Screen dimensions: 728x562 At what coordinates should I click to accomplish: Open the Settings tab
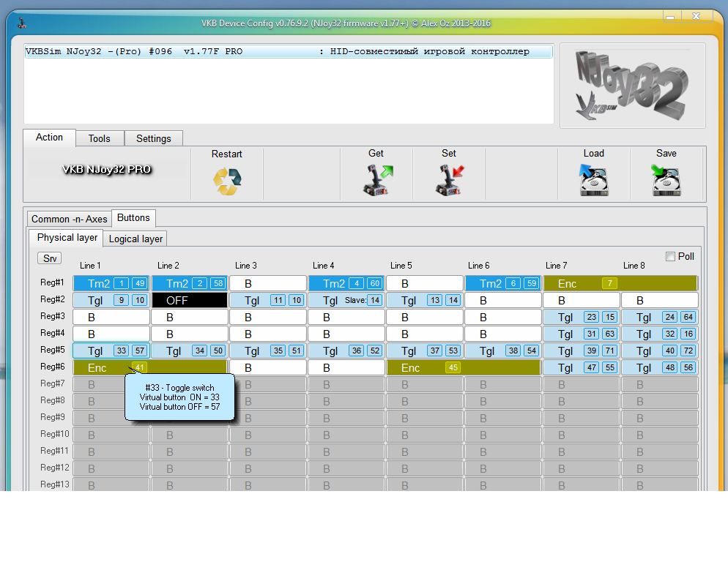pos(154,138)
